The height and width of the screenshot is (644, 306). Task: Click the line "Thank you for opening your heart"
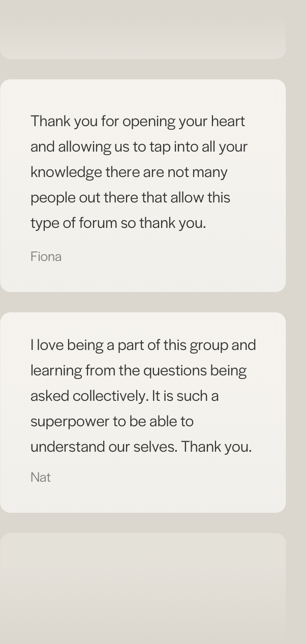click(138, 122)
